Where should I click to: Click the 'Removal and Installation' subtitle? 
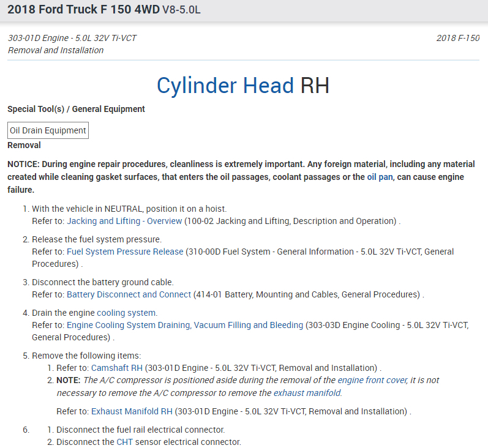tap(55, 50)
